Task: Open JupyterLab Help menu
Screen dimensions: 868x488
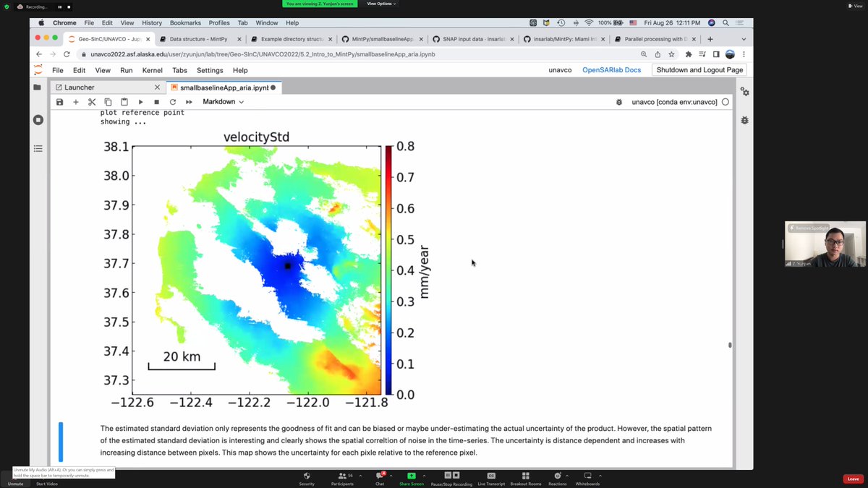Action: coord(240,70)
